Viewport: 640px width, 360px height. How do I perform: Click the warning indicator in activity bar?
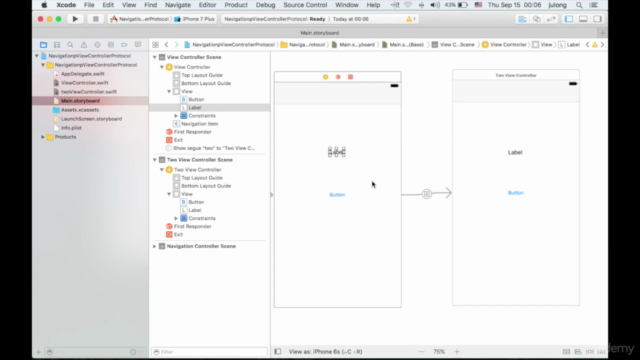411,19
